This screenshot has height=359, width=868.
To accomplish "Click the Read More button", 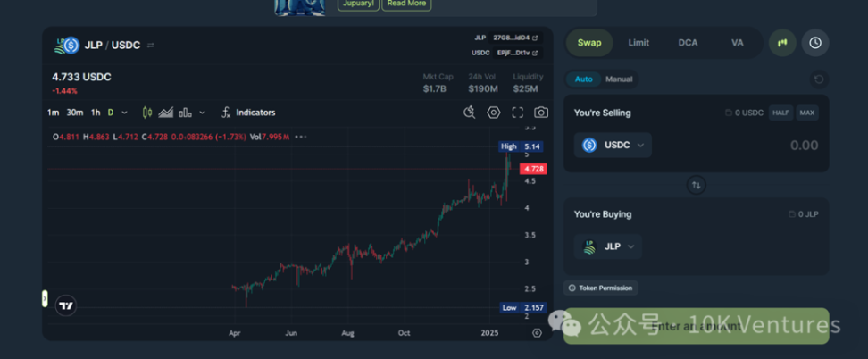I will (406, 4).
